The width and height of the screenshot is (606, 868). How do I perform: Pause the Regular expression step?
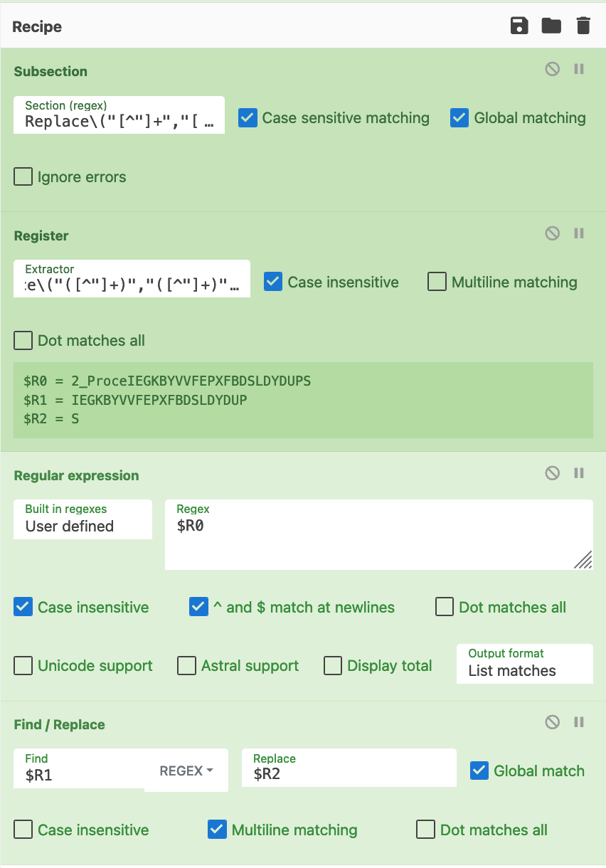point(578,472)
